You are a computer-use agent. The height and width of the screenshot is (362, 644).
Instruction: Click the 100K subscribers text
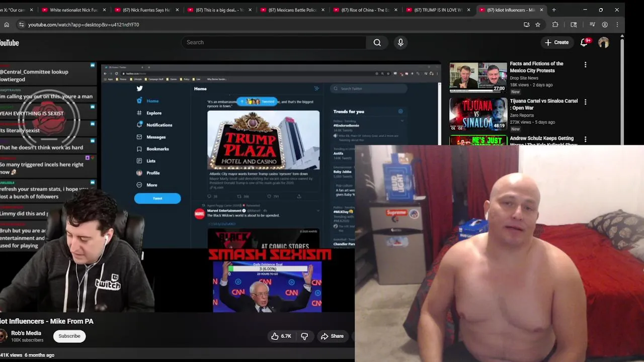[27, 340]
